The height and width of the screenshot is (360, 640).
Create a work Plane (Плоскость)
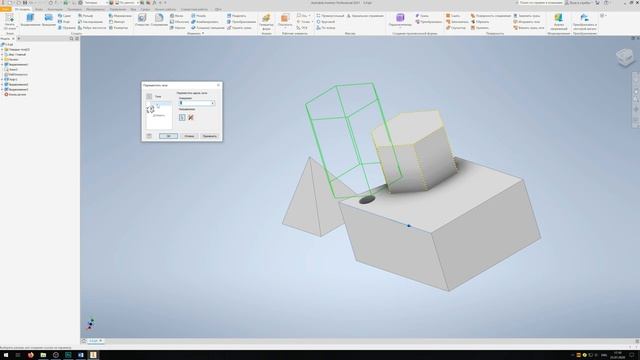[285, 20]
